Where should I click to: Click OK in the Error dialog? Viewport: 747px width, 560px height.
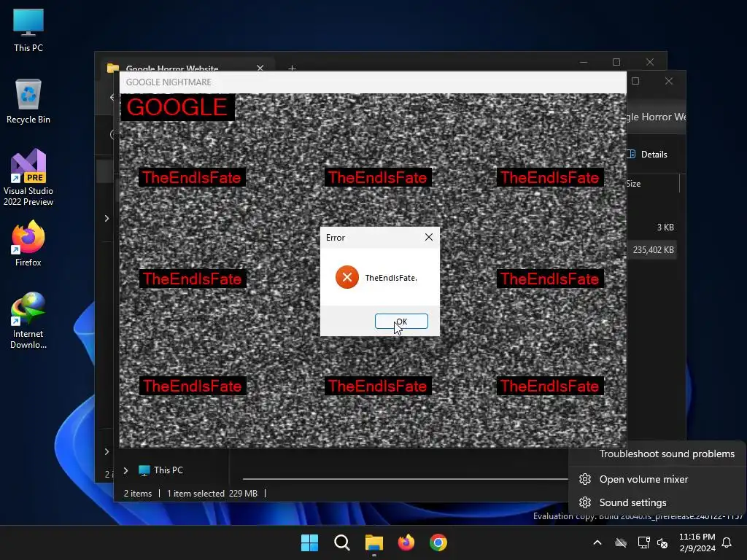[x=401, y=322]
